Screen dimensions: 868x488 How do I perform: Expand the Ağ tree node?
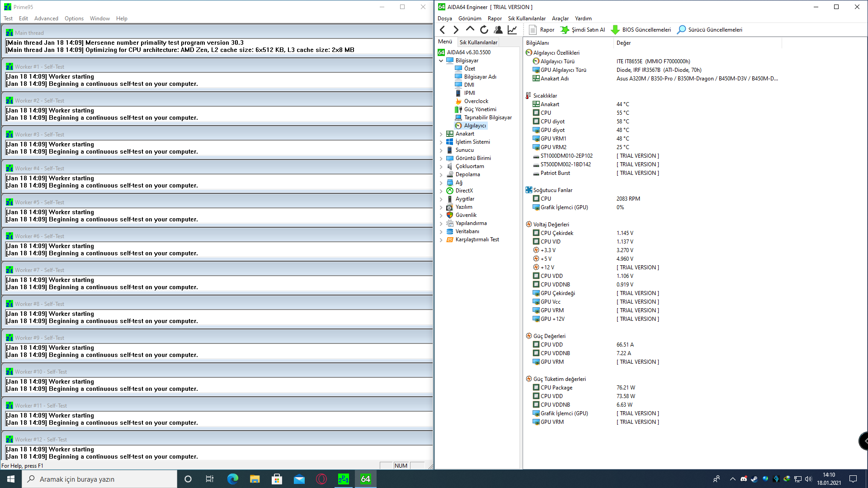(x=441, y=183)
